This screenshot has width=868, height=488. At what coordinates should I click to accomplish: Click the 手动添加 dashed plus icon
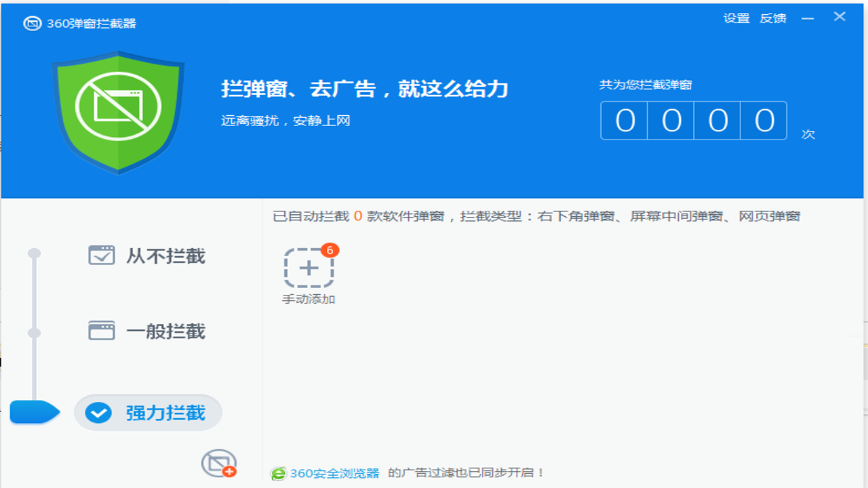[x=309, y=268]
